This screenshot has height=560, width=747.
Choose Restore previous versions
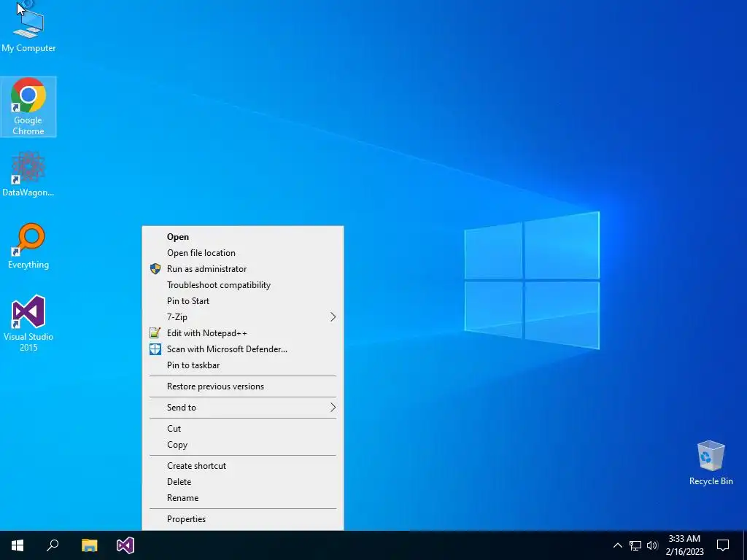pyautogui.click(x=243, y=386)
